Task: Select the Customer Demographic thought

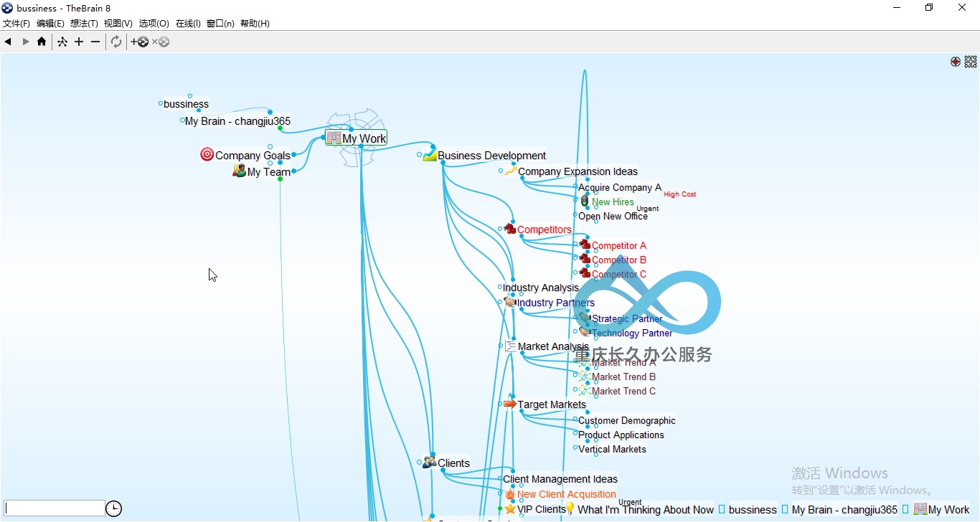Action: click(627, 420)
